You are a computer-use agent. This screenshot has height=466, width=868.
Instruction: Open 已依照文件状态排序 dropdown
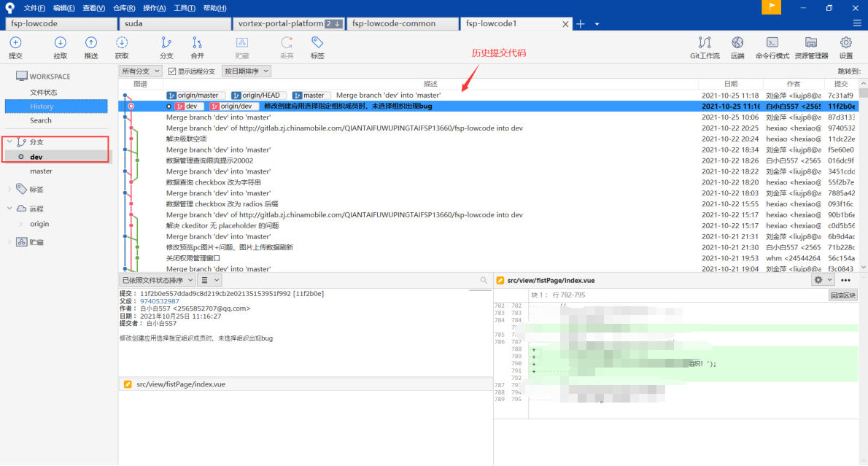(158, 280)
